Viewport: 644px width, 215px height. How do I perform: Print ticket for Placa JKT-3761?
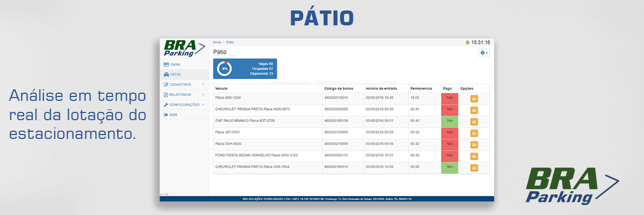point(473,133)
